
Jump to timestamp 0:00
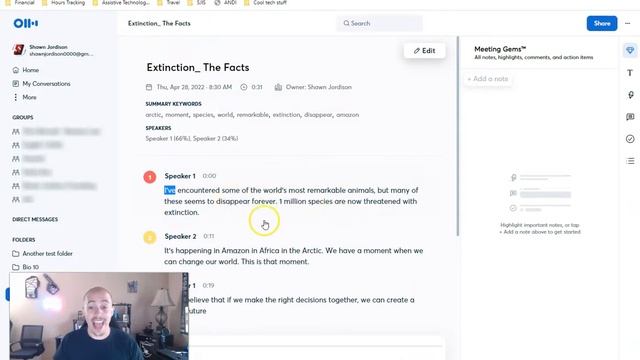pyautogui.click(x=209, y=176)
